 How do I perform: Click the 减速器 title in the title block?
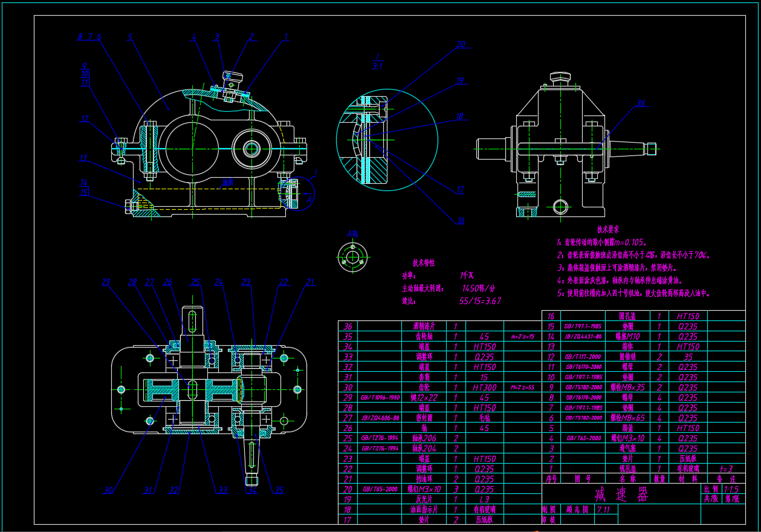[621, 495]
